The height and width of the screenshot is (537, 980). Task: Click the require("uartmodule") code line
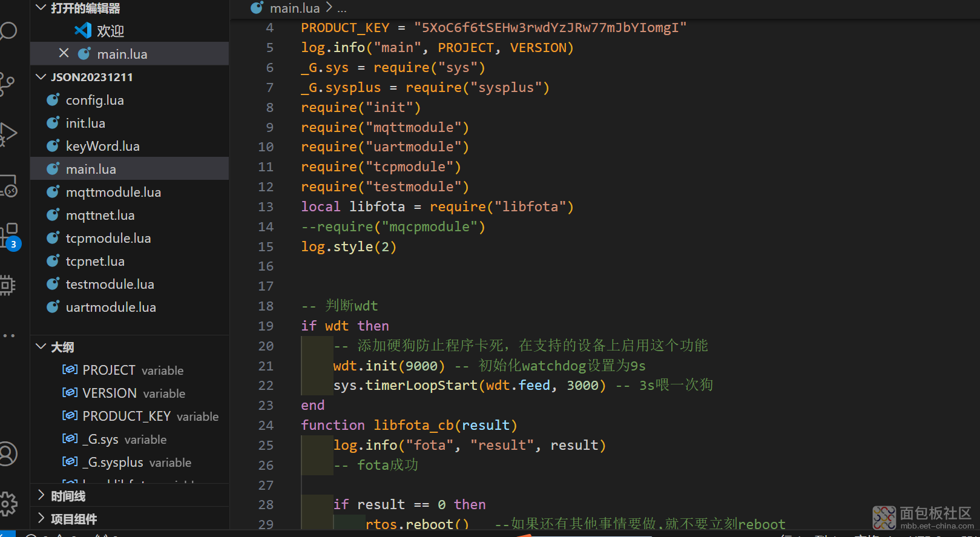pos(385,147)
